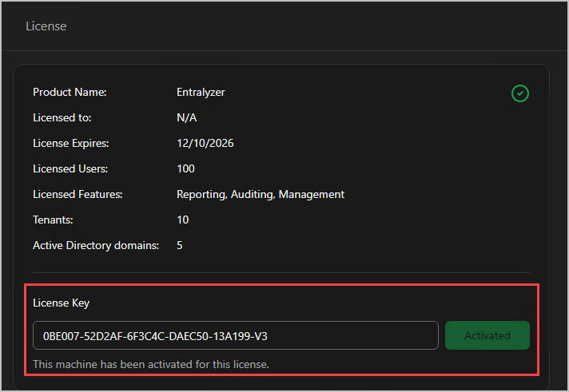Click the License Expires label

(70, 143)
